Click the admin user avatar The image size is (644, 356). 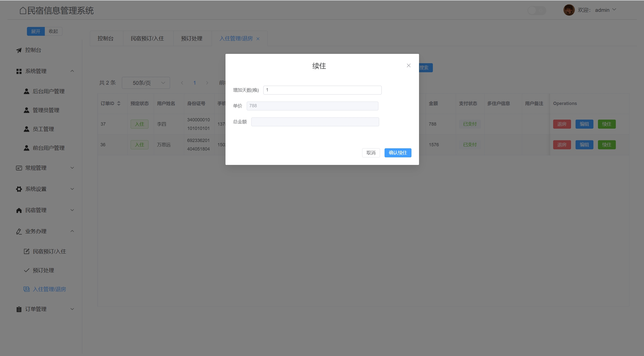569,10
